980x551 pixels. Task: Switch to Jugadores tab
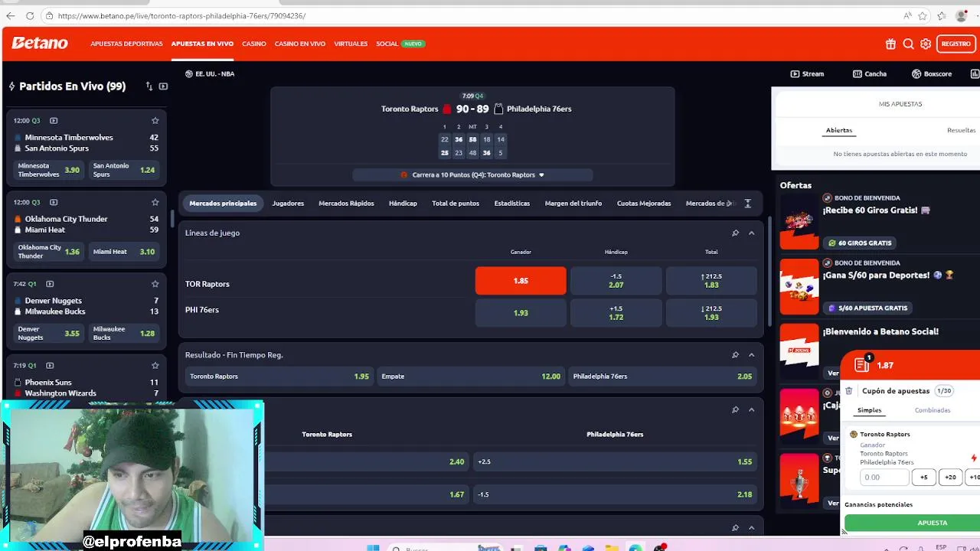(288, 204)
